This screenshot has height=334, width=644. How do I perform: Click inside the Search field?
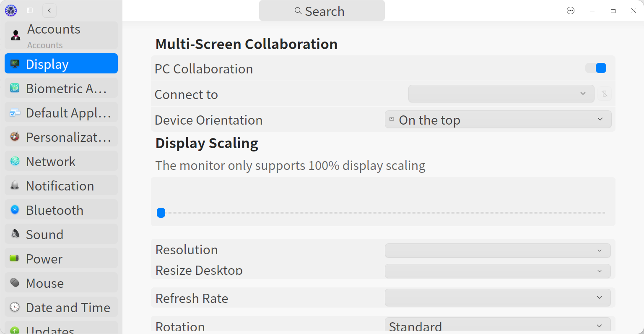pyautogui.click(x=322, y=11)
